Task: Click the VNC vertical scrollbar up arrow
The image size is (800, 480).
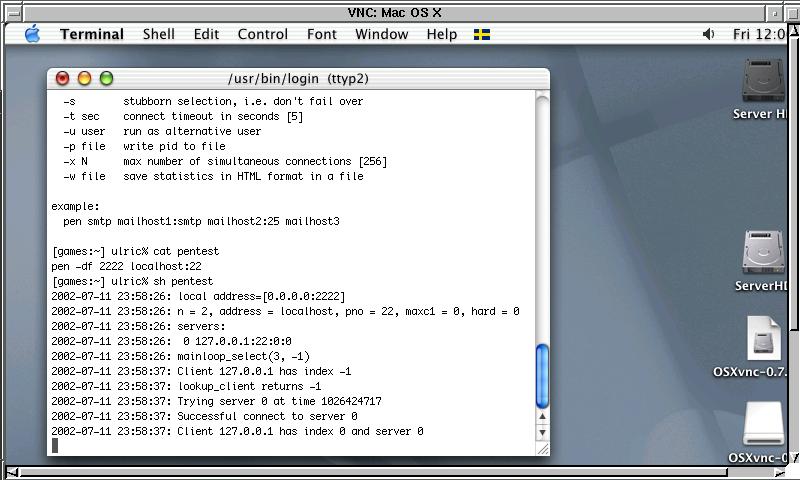Action: [794, 30]
